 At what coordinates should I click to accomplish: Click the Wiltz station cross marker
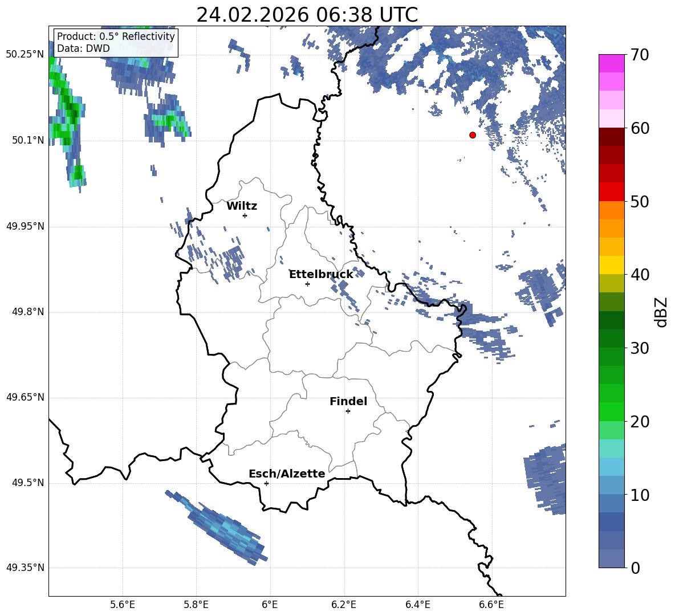pyautogui.click(x=245, y=215)
